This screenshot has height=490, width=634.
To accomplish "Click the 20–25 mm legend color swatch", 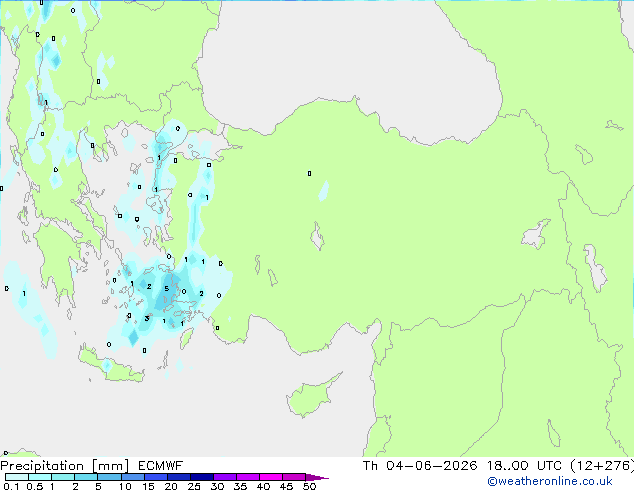I will click(x=179, y=477).
